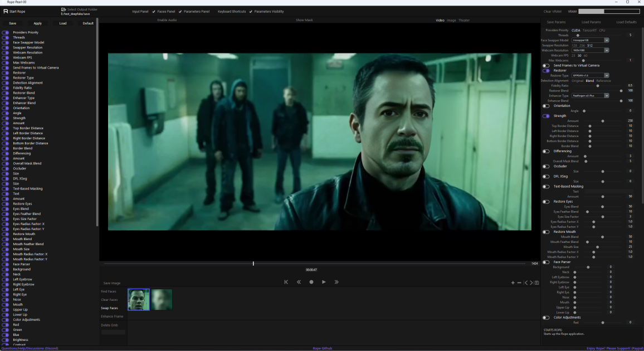The image size is (644, 351).
Task: Open the Rope Github link
Action: point(322,349)
